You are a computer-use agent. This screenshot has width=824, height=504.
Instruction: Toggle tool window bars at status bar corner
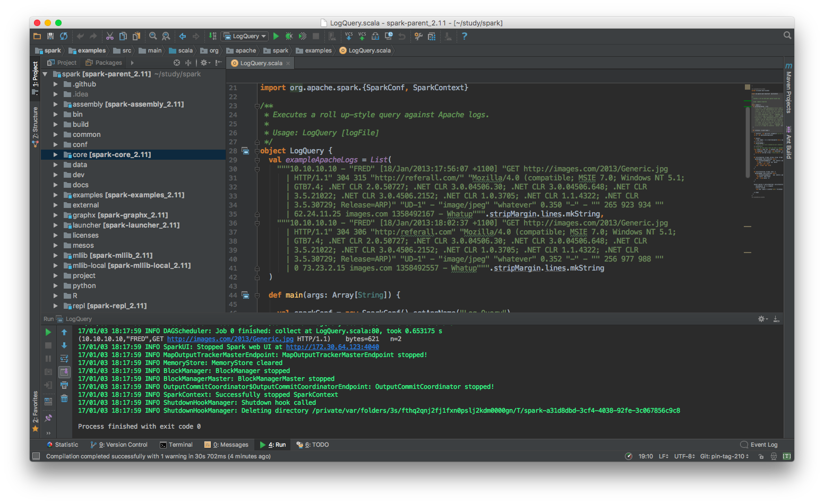click(36, 456)
